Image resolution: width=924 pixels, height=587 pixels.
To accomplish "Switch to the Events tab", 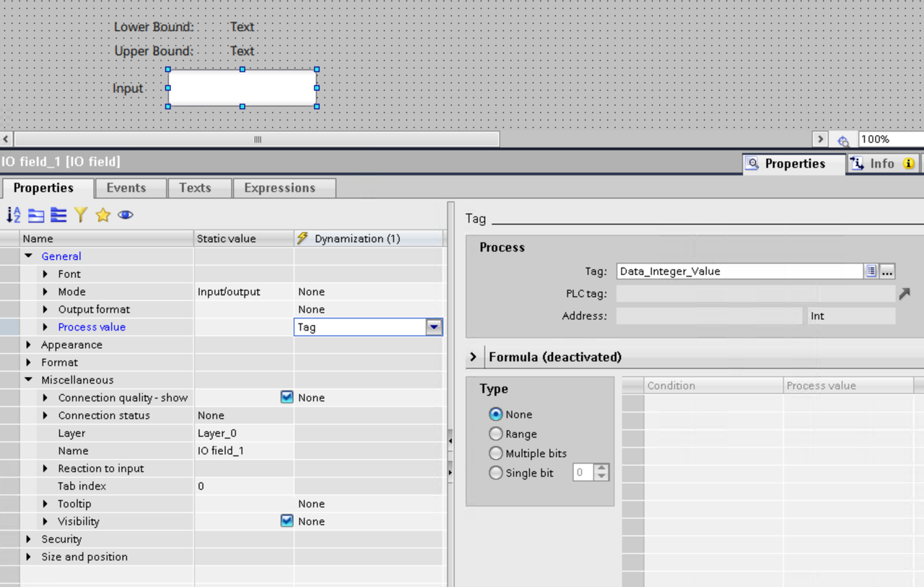I will coord(126,188).
